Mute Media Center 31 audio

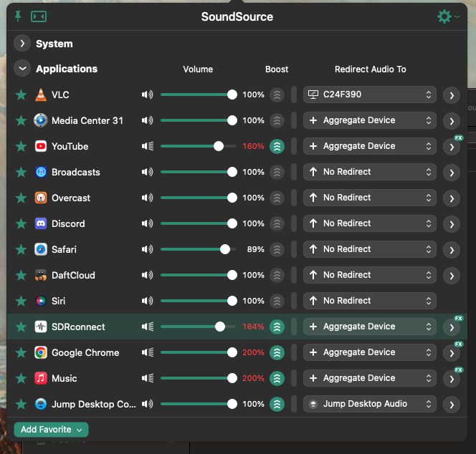[147, 120]
